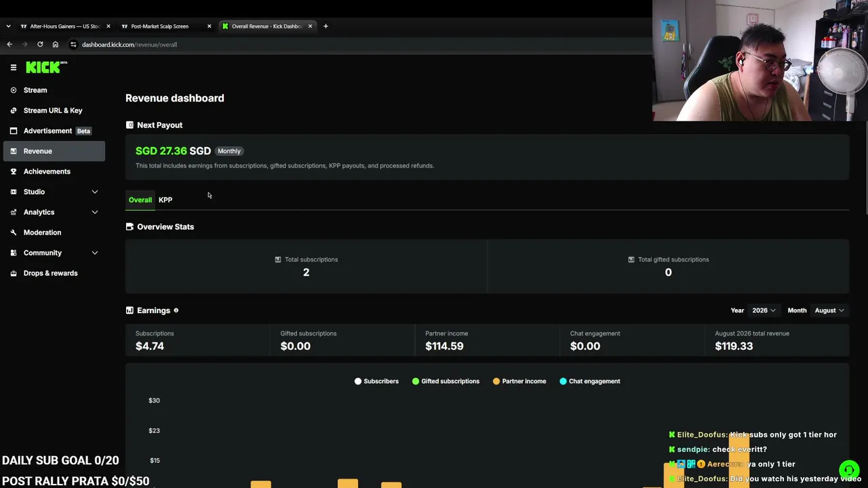The height and width of the screenshot is (488, 868).
Task: Close the Post-Market Scalp Screen tab
Action: (209, 26)
